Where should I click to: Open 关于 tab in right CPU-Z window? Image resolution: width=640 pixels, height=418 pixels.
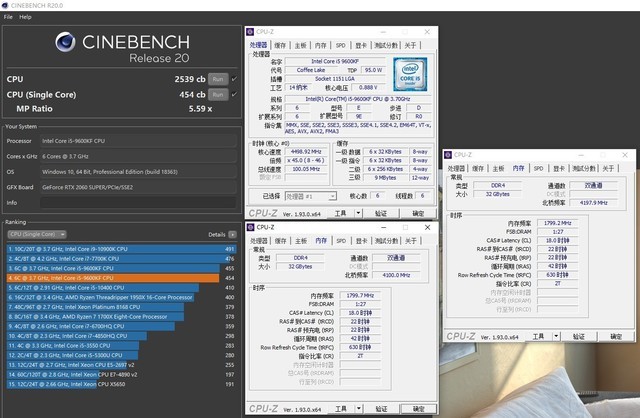tap(608, 168)
